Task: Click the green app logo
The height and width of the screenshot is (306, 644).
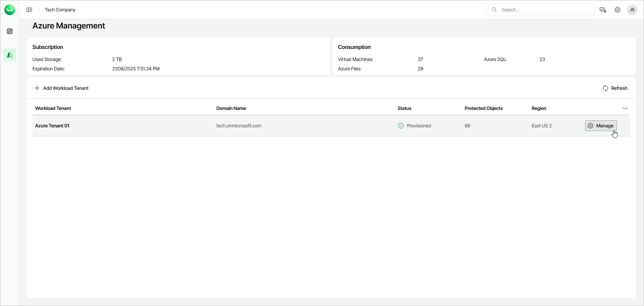Action: point(10,10)
